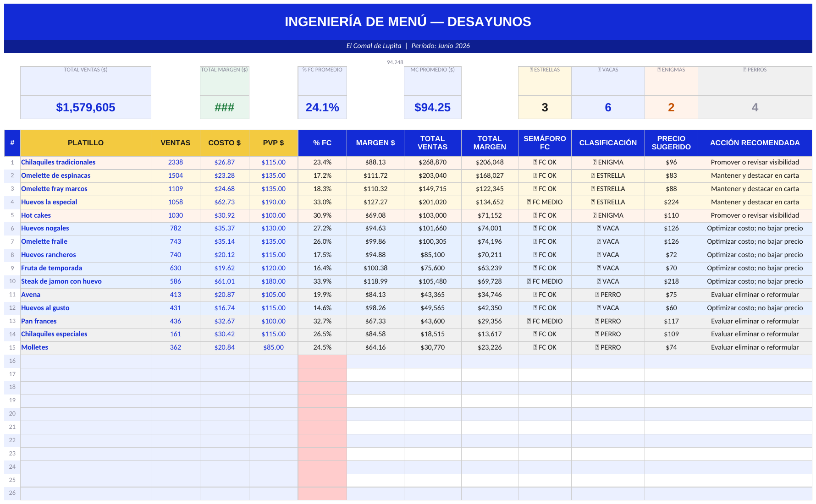Click the Omelette fray marcos cell

(86, 189)
